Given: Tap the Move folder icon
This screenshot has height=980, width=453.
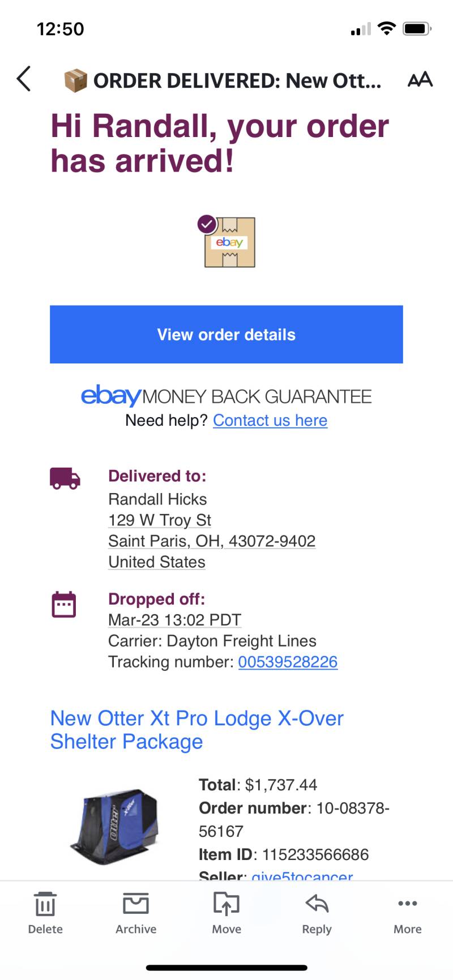Looking at the screenshot, I should coord(226,904).
